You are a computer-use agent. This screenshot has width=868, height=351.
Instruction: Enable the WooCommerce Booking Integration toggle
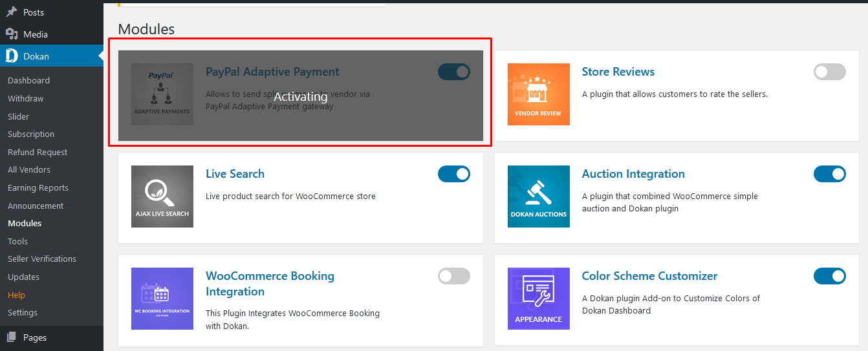(454, 276)
